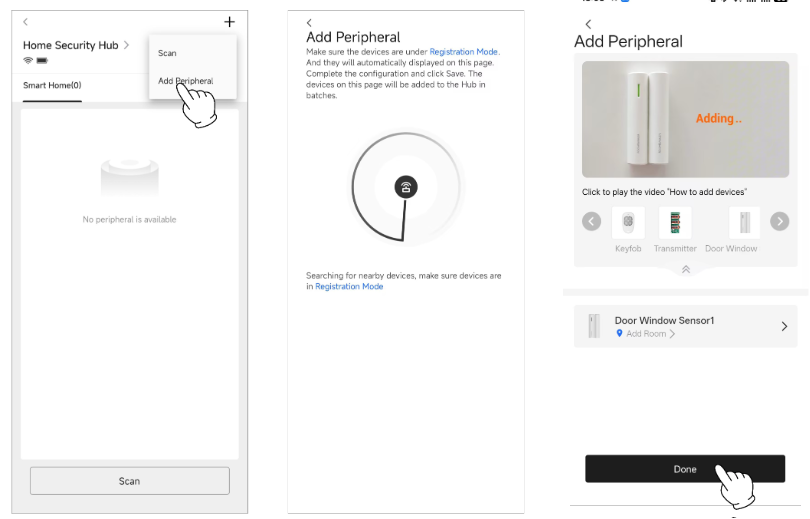Collapse the device video panel
The height and width of the screenshot is (519, 810).
pyautogui.click(x=686, y=269)
